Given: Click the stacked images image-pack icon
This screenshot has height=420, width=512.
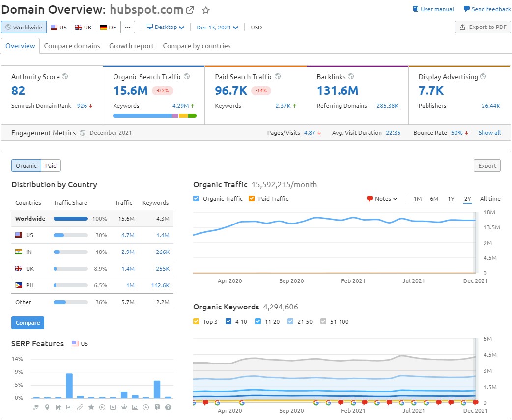Looking at the screenshot, I should (69, 407).
